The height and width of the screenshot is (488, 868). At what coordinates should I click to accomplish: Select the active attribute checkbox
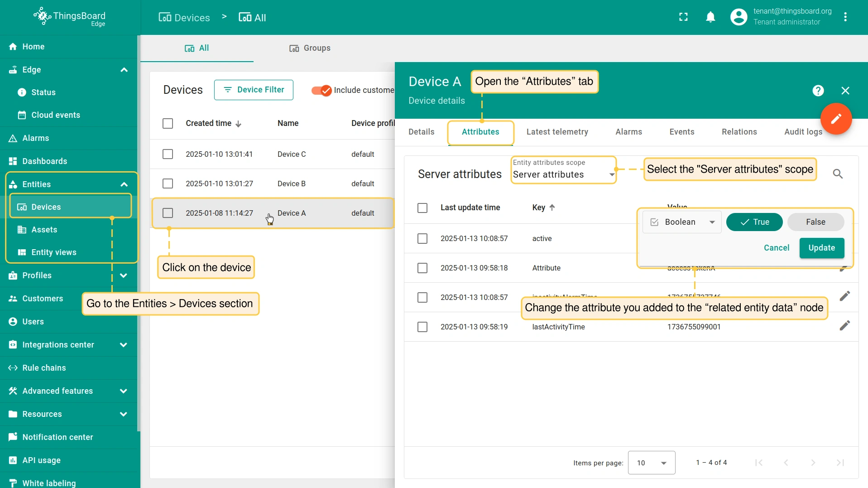tap(422, 238)
